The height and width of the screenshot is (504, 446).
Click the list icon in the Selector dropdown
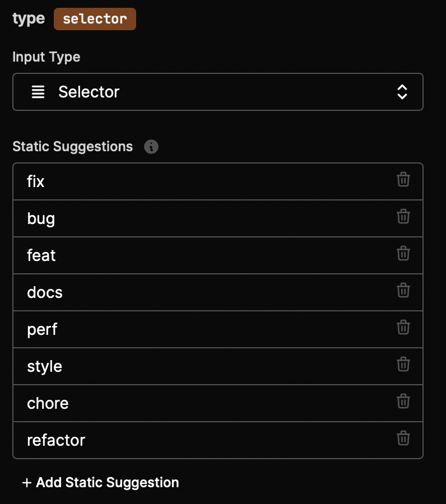pyautogui.click(x=38, y=92)
